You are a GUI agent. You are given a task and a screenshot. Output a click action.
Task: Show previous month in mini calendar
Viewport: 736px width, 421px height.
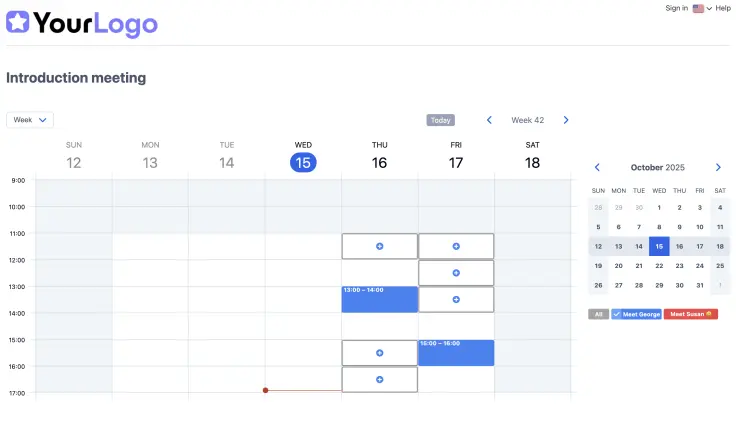597,167
